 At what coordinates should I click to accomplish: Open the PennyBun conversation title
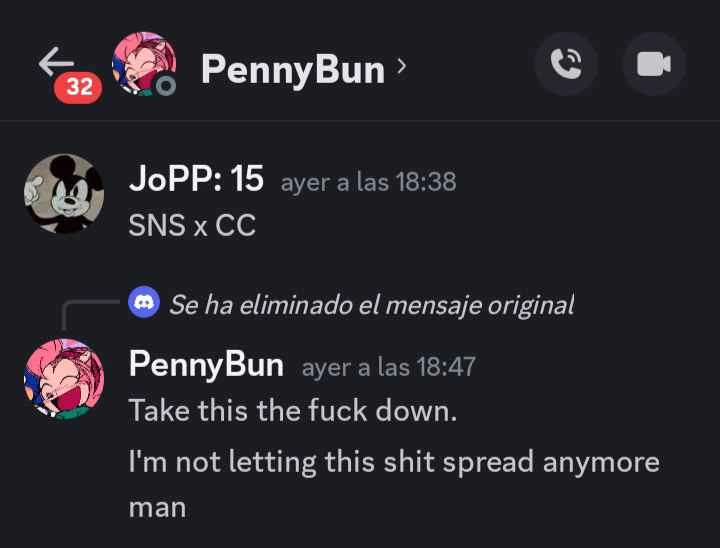292,69
